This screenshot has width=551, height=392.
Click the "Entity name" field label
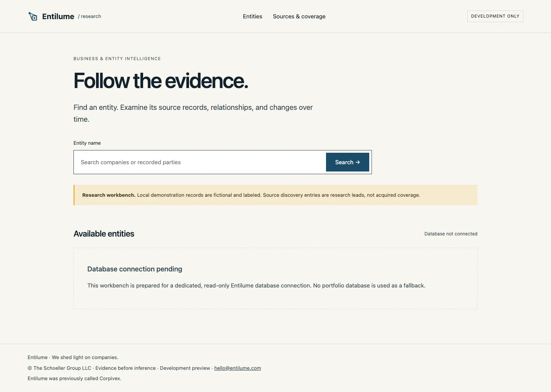87,143
